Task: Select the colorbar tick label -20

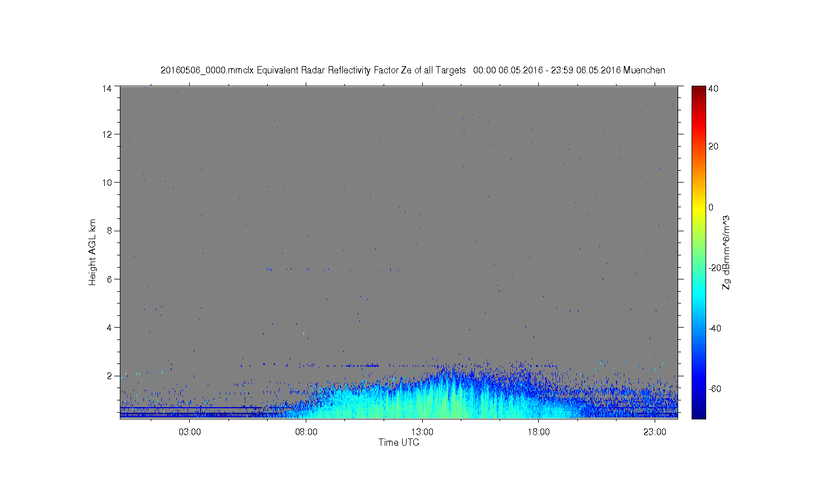Action: click(x=715, y=268)
